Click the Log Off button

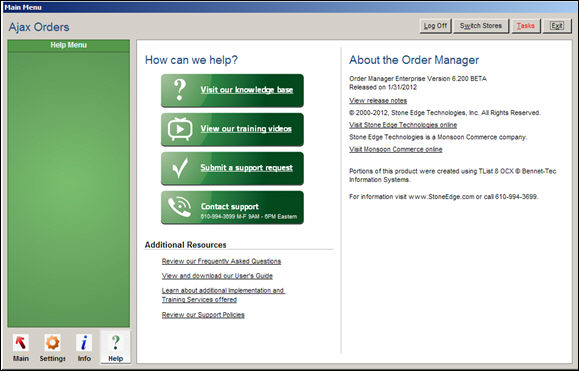[435, 26]
